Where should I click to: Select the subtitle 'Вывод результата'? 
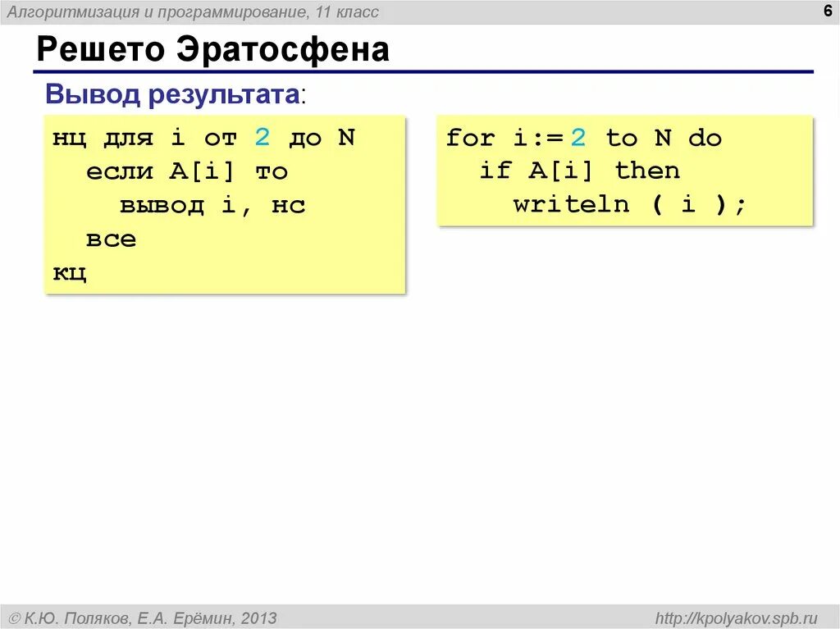click(172, 93)
